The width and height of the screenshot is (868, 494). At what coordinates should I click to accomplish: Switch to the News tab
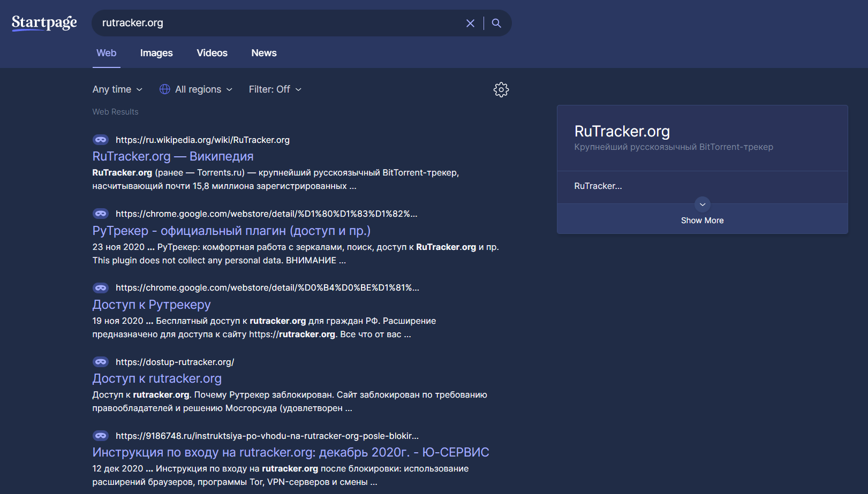(264, 53)
